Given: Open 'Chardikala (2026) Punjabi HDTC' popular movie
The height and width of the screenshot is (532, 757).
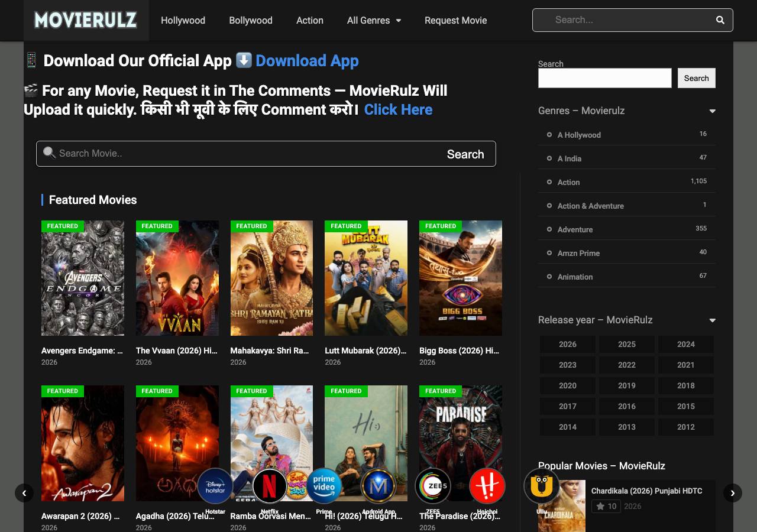Looking at the screenshot, I should pyautogui.click(x=647, y=491).
